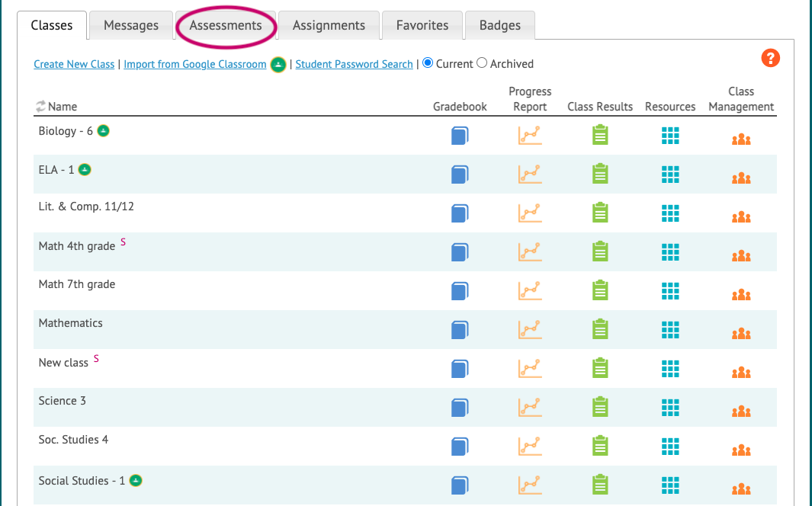Open Gradebook for New class
Image resolution: width=812 pixels, height=506 pixels.
pyautogui.click(x=460, y=368)
